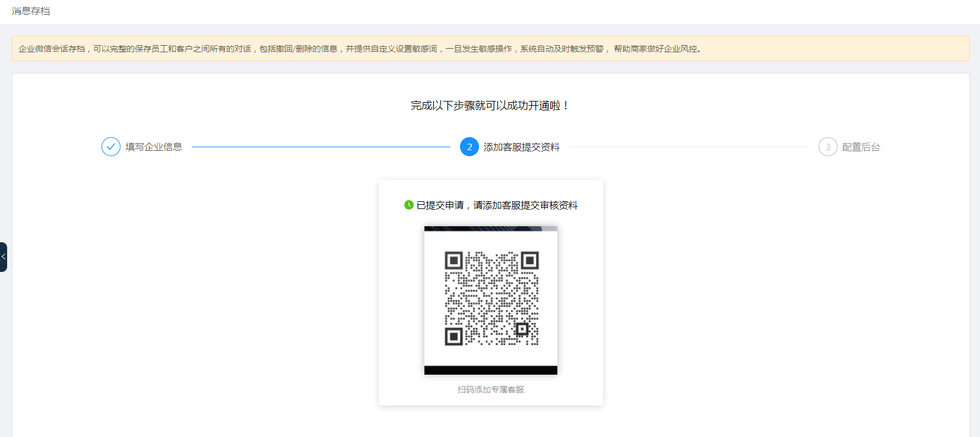The width and height of the screenshot is (980, 437).
Task: Click the green clock status icon
Action: pos(409,205)
